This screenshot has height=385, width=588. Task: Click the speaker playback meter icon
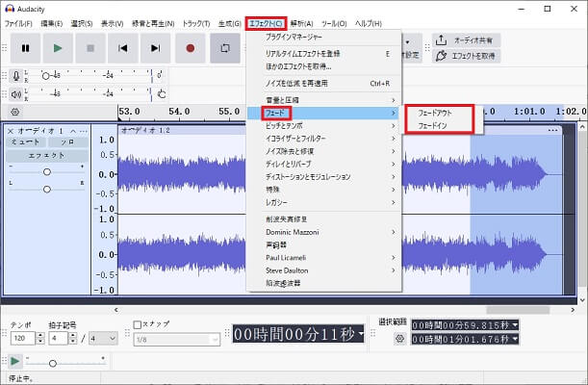(x=16, y=94)
